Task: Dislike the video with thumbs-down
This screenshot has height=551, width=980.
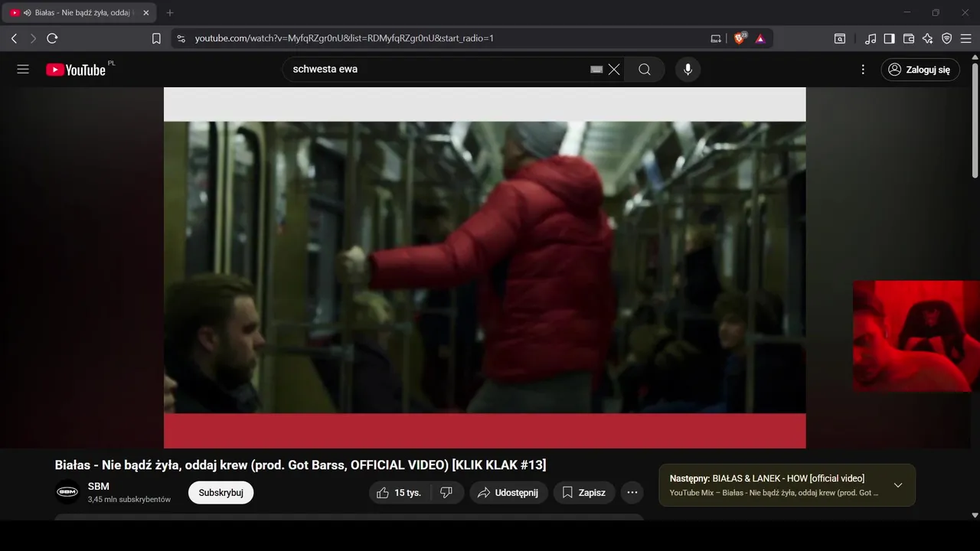Action: click(447, 493)
